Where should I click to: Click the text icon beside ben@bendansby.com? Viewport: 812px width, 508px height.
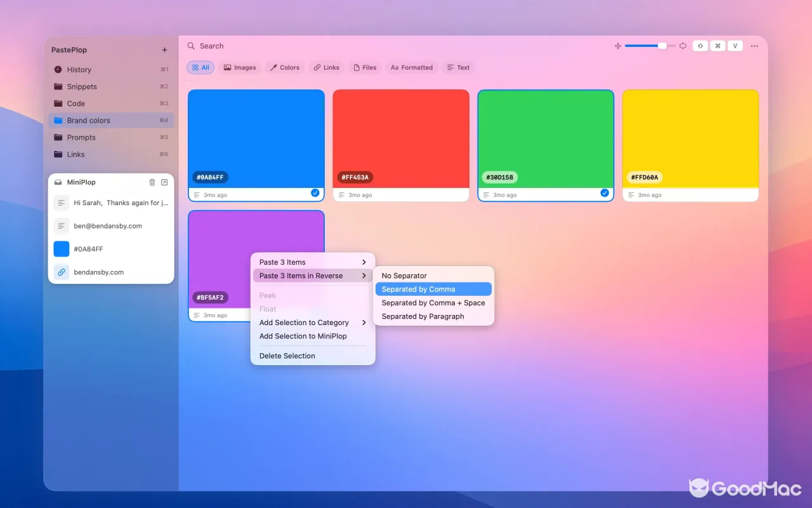coord(62,225)
